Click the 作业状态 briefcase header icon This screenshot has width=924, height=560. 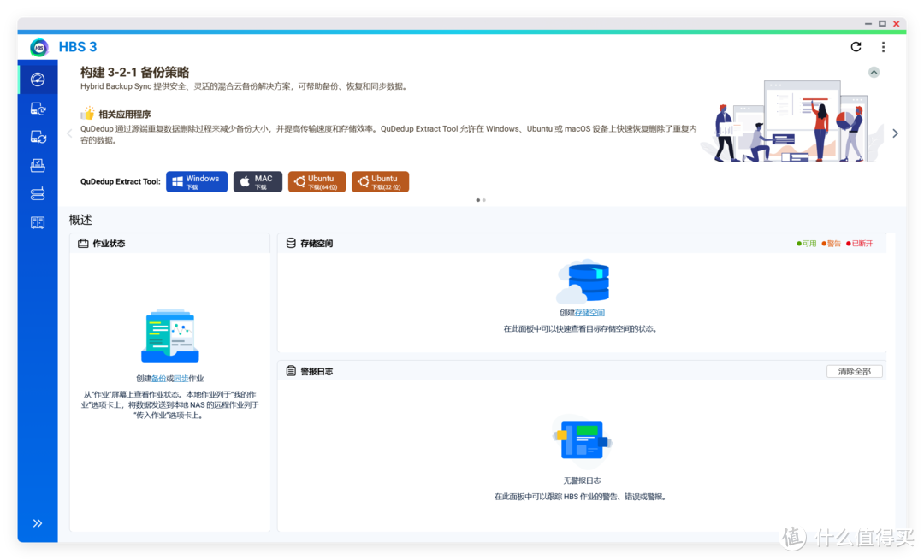[83, 243]
